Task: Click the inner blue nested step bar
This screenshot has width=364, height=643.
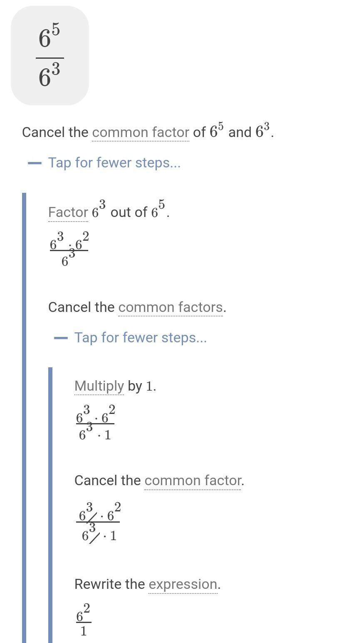Action: pyautogui.click(x=50, y=505)
